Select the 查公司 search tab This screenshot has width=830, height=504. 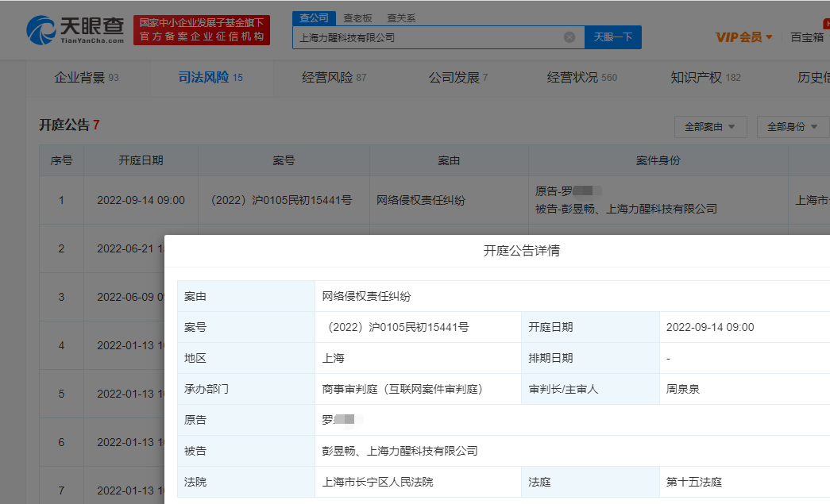click(x=314, y=17)
